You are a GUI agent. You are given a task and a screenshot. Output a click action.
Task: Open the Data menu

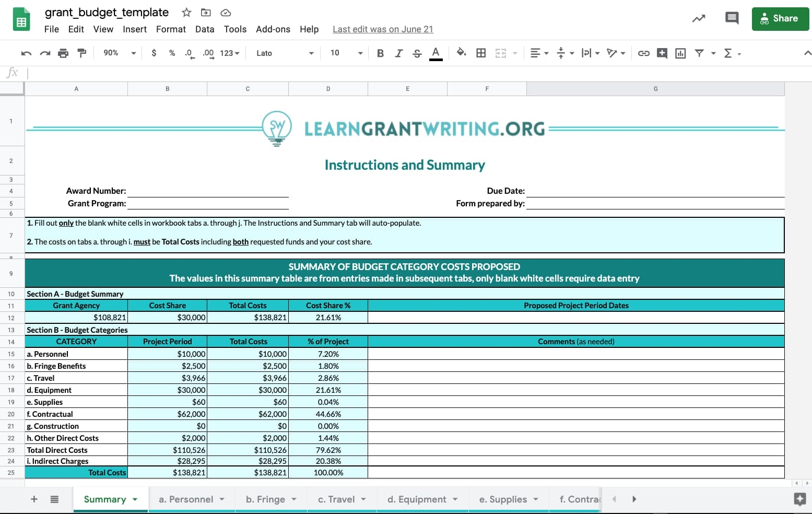pos(205,29)
